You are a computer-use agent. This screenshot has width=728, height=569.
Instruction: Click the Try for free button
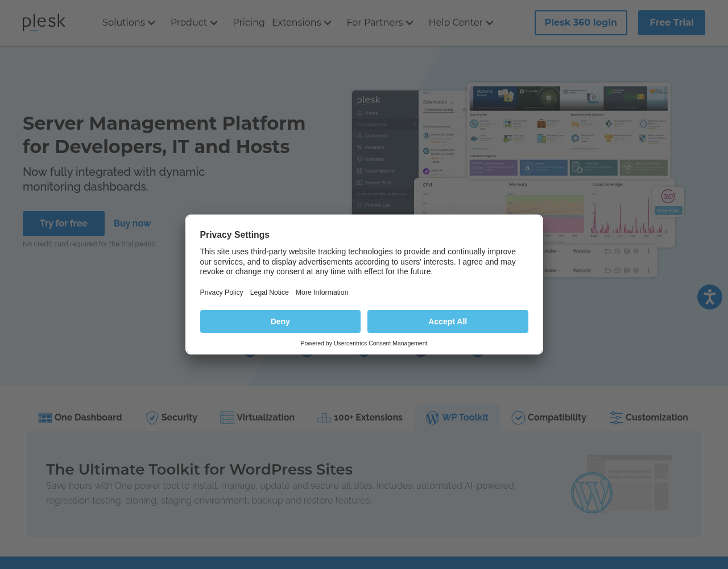coord(64,224)
